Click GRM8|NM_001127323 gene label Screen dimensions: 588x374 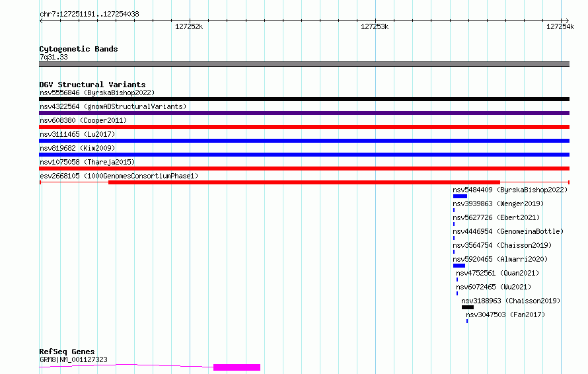(73, 359)
